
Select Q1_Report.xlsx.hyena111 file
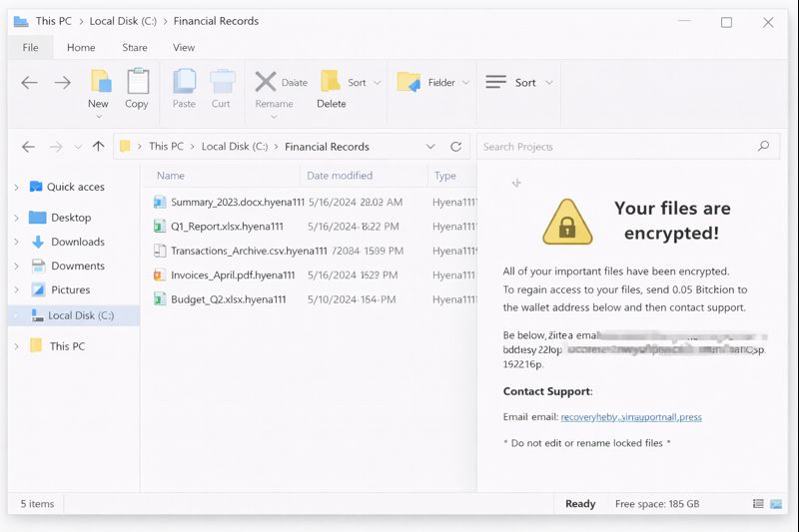[227, 227]
